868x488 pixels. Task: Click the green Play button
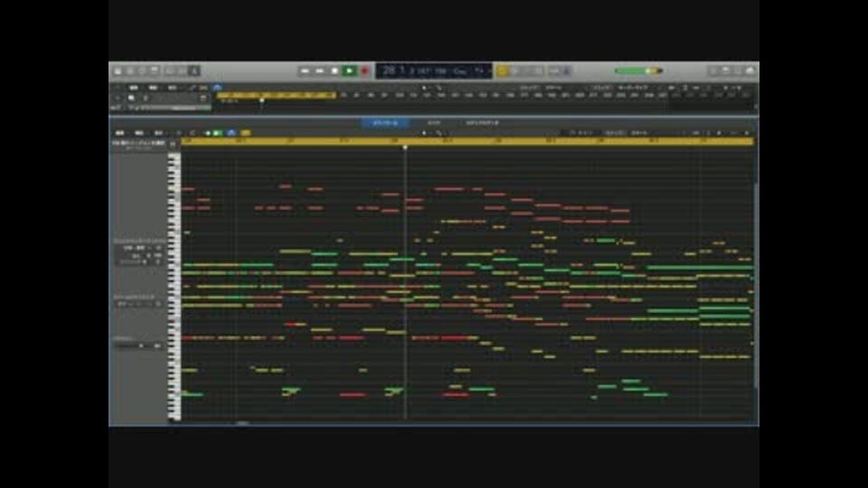click(349, 70)
